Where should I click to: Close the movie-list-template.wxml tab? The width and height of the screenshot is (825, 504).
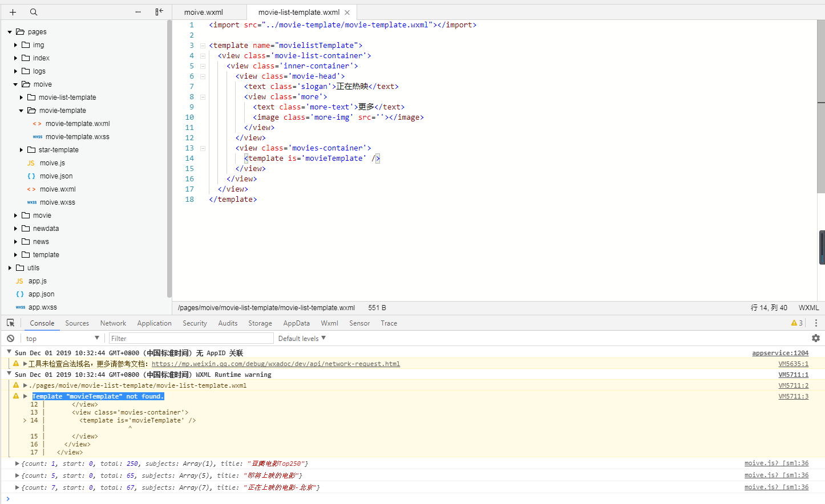click(347, 13)
